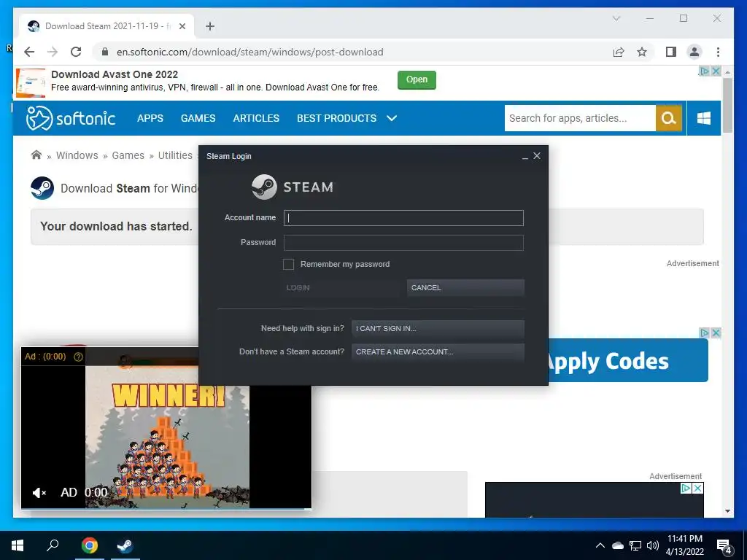Click the Utilities breadcrumb link
The image size is (747, 560).
(x=175, y=155)
